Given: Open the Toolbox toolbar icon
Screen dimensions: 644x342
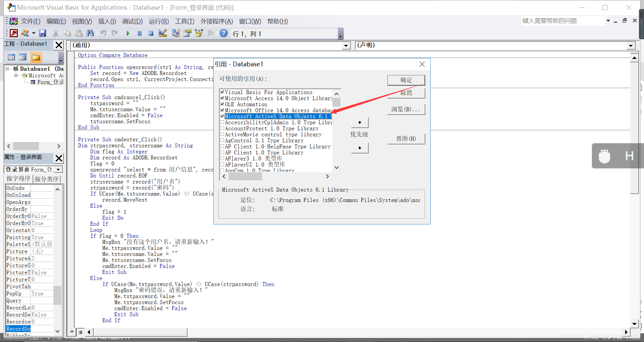Looking at the screenshot, I should point(211,33).
